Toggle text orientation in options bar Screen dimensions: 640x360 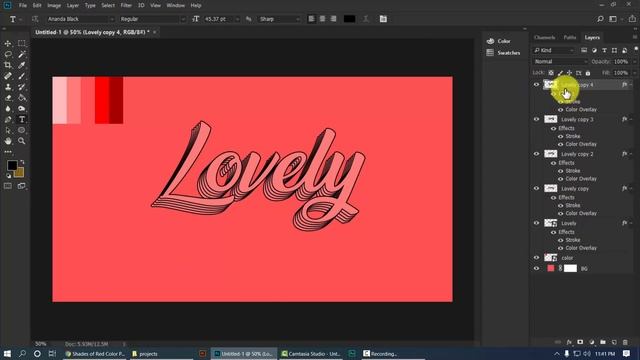coord(35,19)
